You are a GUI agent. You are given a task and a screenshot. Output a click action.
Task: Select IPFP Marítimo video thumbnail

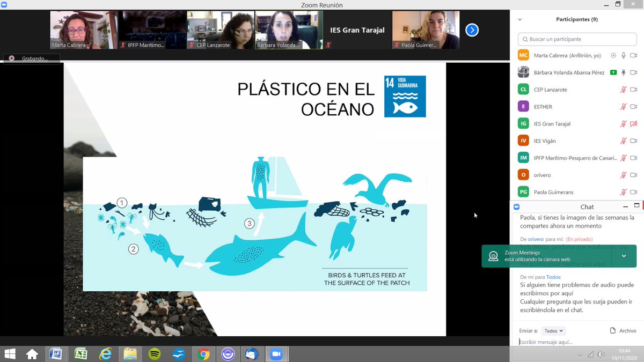click(x=152, y=30)
